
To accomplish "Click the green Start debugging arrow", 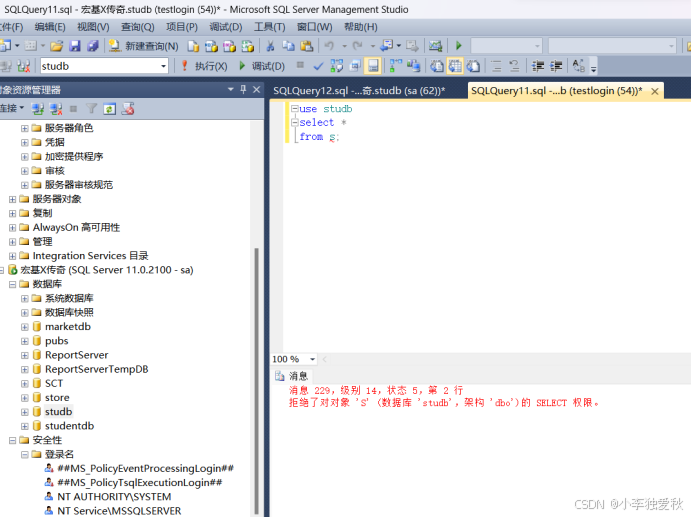I will click(459, 45).
